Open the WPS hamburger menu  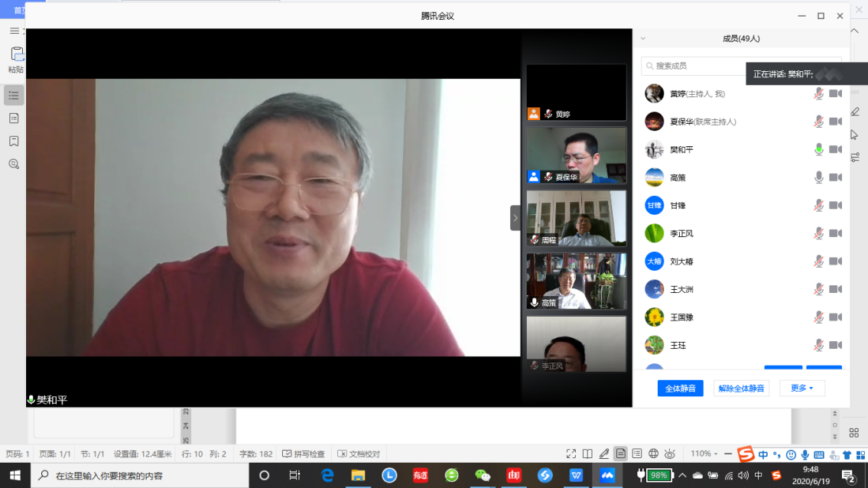pos(14,31)
